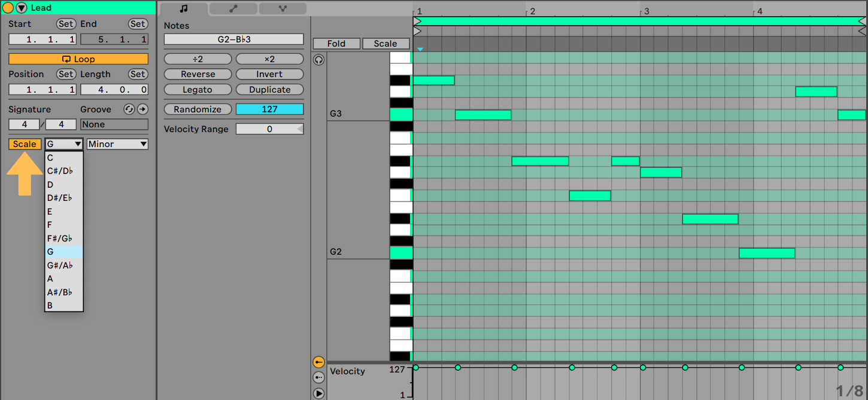Screen dimensions: 868x400
Task: Choose A from the root note list
Action: click(x=64, y=279)
